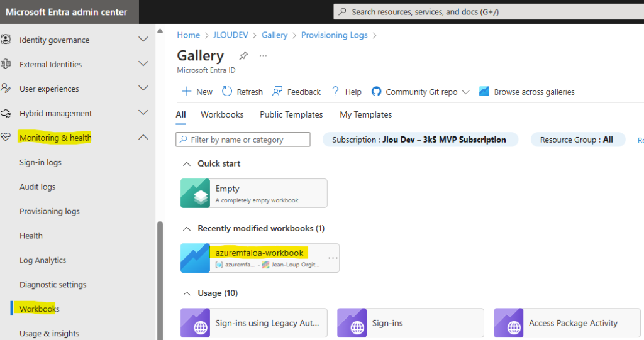Click the Feedback toolbar button label

tap(304, 92)
